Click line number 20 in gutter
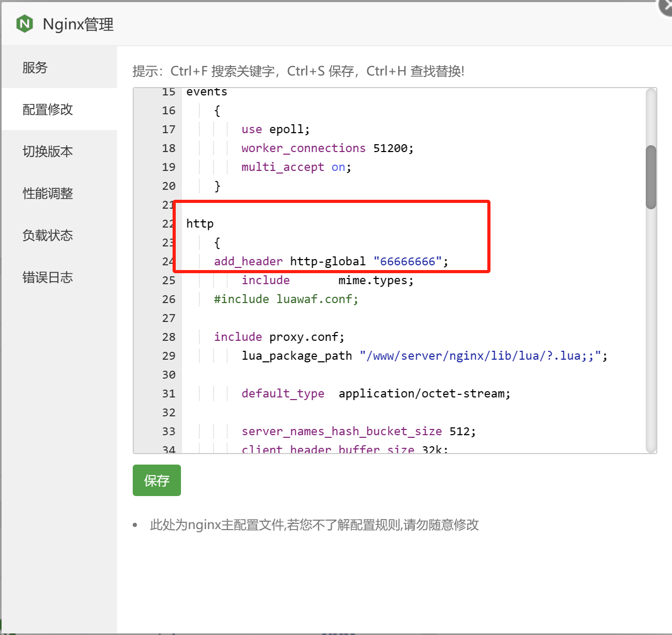This screenshot has width=672, height=635. [169, 186]
